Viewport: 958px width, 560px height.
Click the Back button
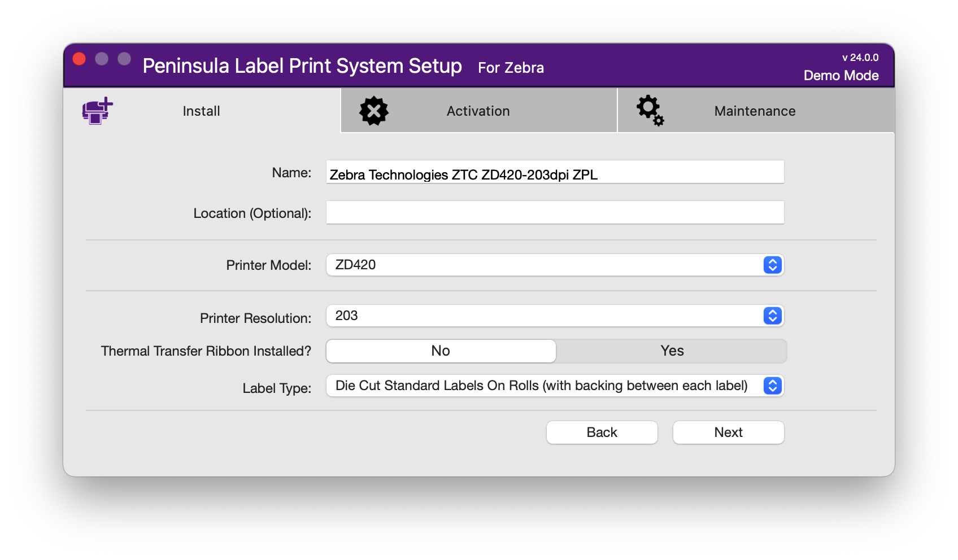click(602, 432)
